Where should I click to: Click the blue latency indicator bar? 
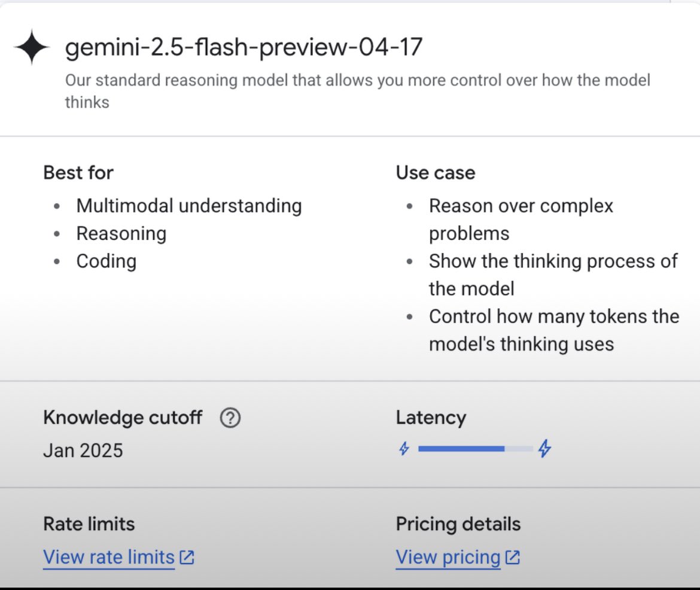(x=461, y=448)
